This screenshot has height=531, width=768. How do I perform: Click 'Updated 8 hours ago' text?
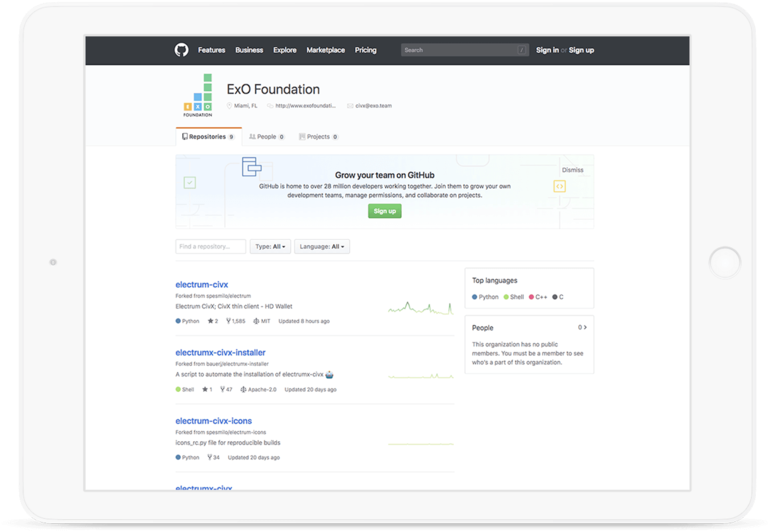(x=304, y=321)
